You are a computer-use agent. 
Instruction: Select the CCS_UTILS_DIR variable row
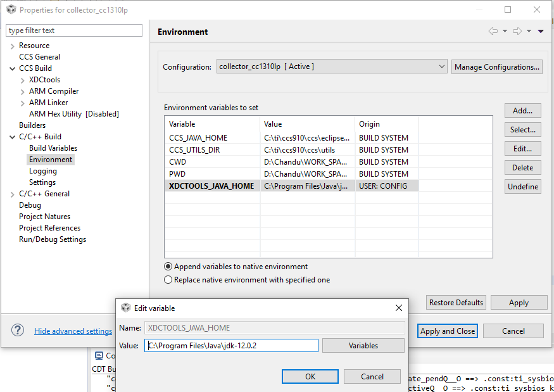tap(198, 150)
